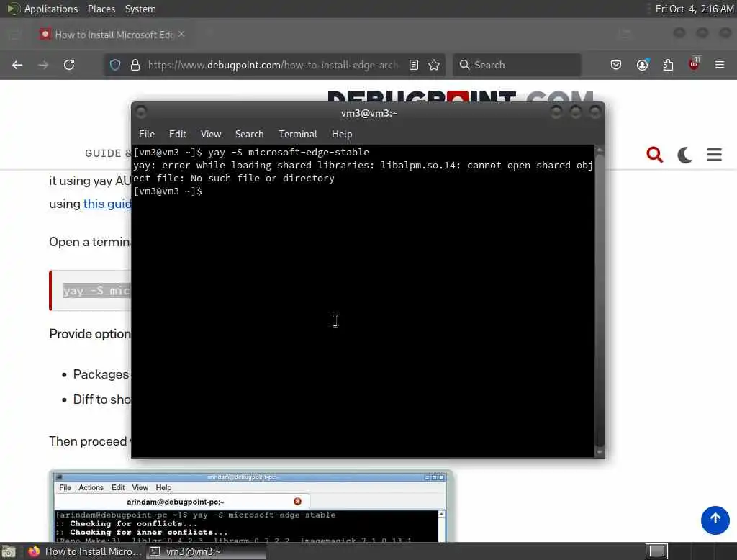Click the padlock site info icon
Image resolution: width=737 pixels, height=560 pixels.
pyautogui.click(x=135, y=65)
